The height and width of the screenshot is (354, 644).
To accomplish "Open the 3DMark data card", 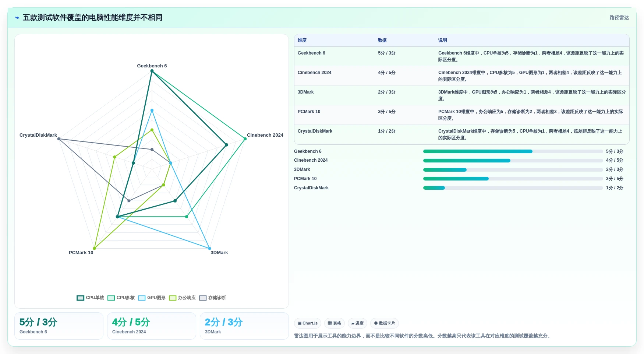I will pyautogui.click(x=244, y=326).
